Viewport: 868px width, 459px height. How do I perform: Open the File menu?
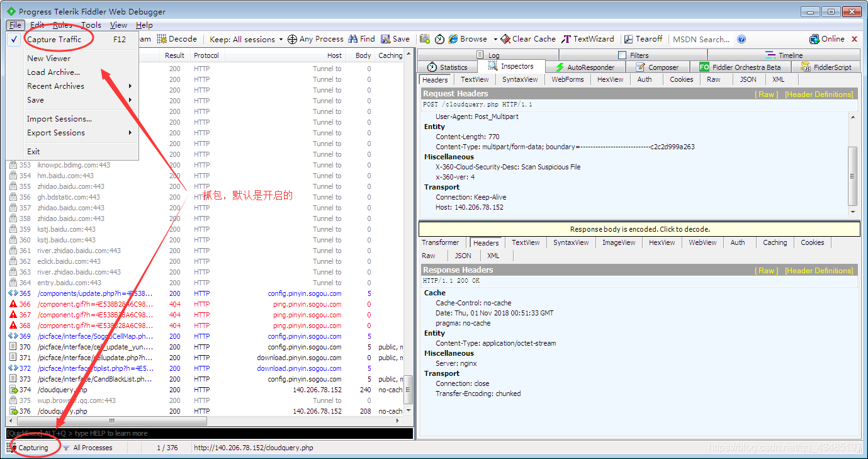click(x=16, y=25)
